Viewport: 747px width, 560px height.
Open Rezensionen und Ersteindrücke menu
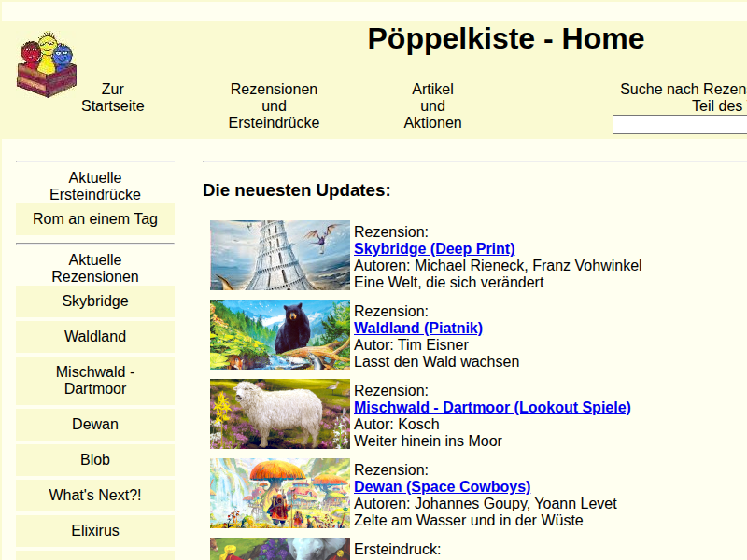[274, 106]
